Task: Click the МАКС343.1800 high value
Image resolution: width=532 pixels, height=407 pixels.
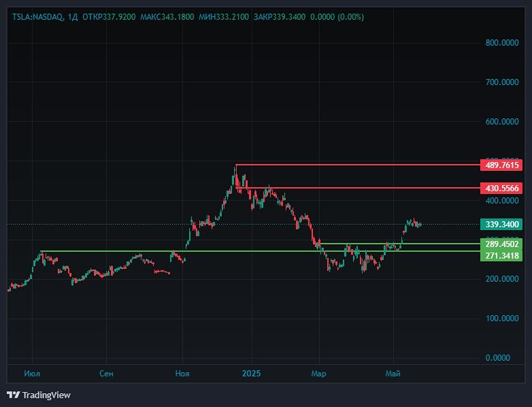Action: pos(167,17)
